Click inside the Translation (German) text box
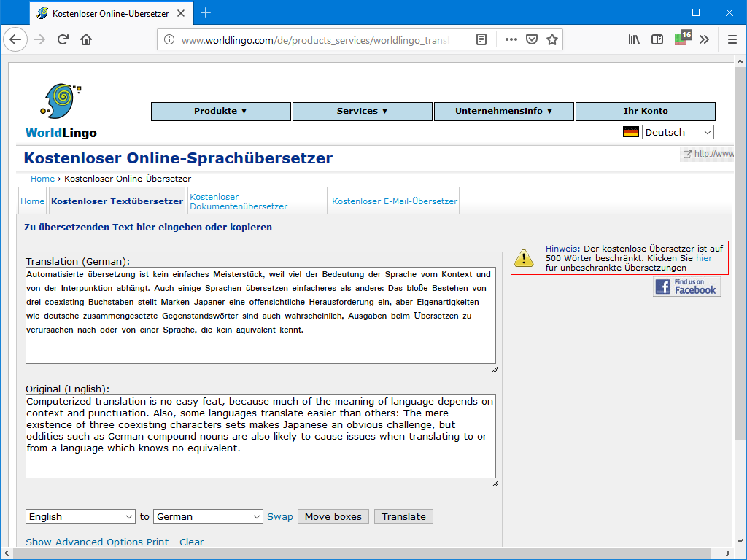This screenshot has width=747, height=560. click(x=260, y=315)
